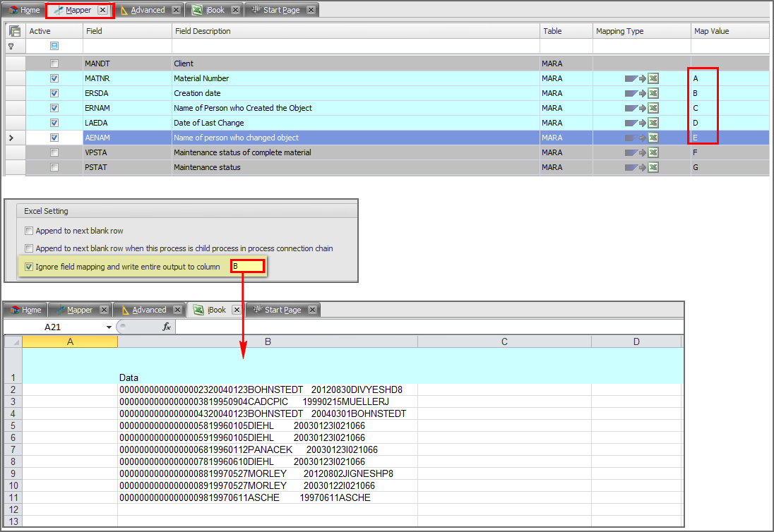The width and height of the screenshot is (774, 532).
Task: Click the mapping type icon for ERSDA row
Action: pos(641,93)
